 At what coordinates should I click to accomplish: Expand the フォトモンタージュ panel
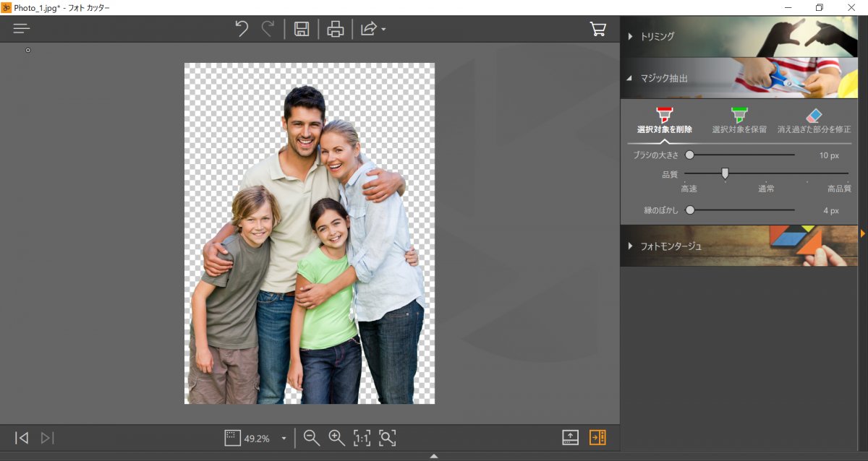(671, 246)
